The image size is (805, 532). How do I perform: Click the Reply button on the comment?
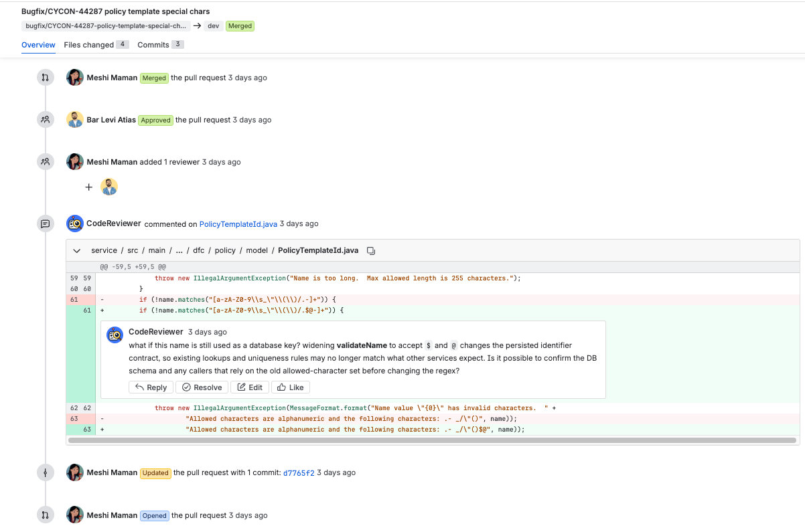[x=151, y=387]
